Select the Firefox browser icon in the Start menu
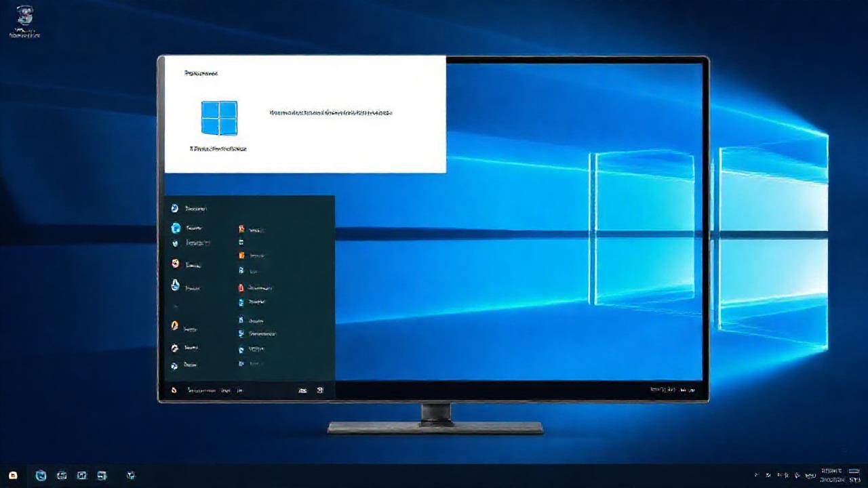Viewport: 868px width, 488px height. click(174, 324)
